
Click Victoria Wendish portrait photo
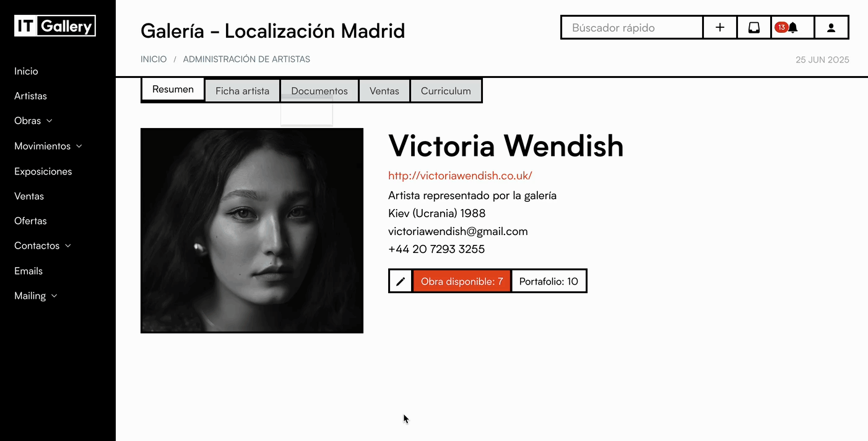[252, 231]
